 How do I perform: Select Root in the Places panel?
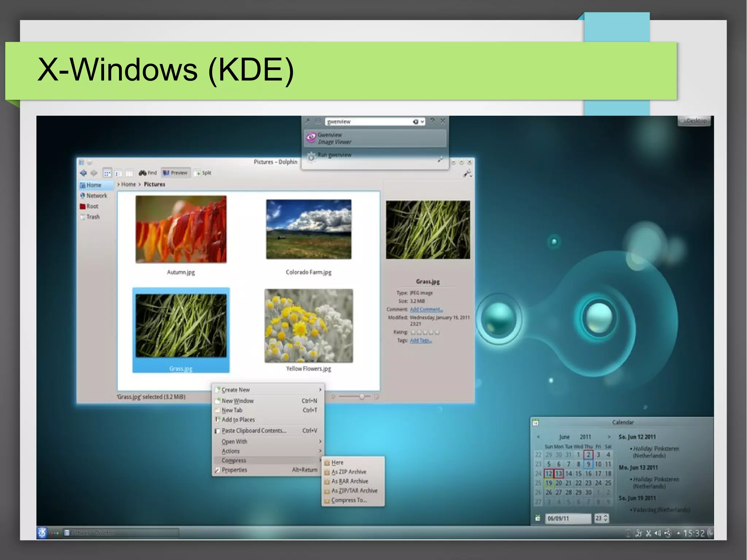point(96,206)
